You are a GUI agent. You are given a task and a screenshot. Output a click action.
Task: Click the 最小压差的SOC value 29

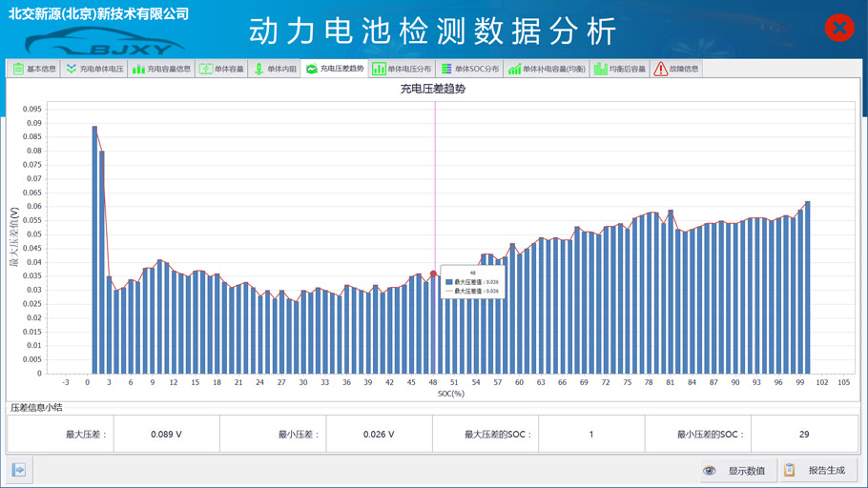pyautogui.click(x=803, y=434)
